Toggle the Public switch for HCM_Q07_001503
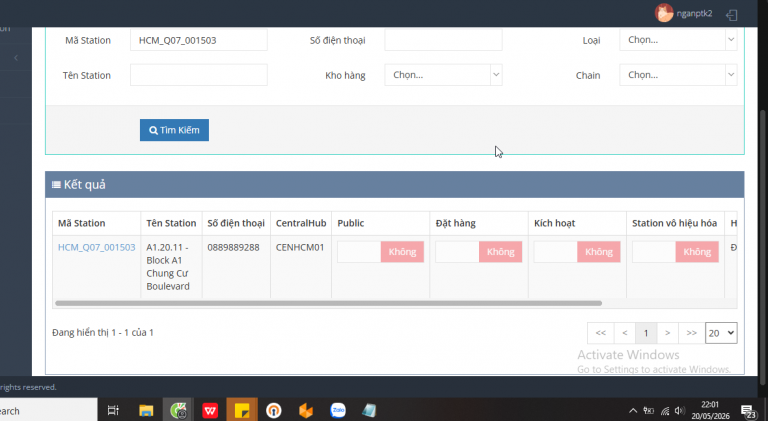768x421 pixels. coord(381,252)
